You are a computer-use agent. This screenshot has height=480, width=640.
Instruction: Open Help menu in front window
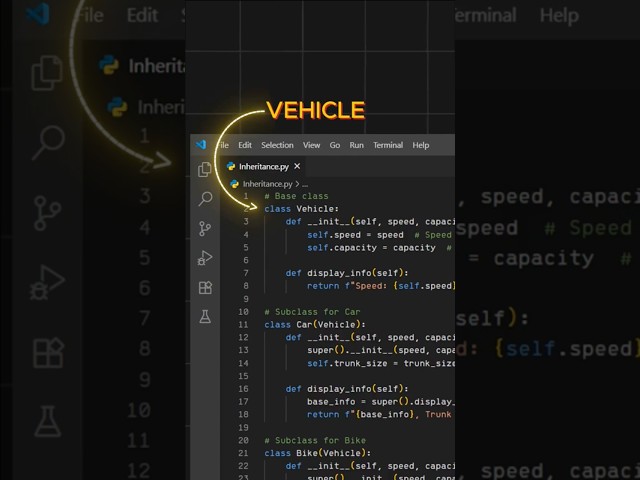coord(420,145)
